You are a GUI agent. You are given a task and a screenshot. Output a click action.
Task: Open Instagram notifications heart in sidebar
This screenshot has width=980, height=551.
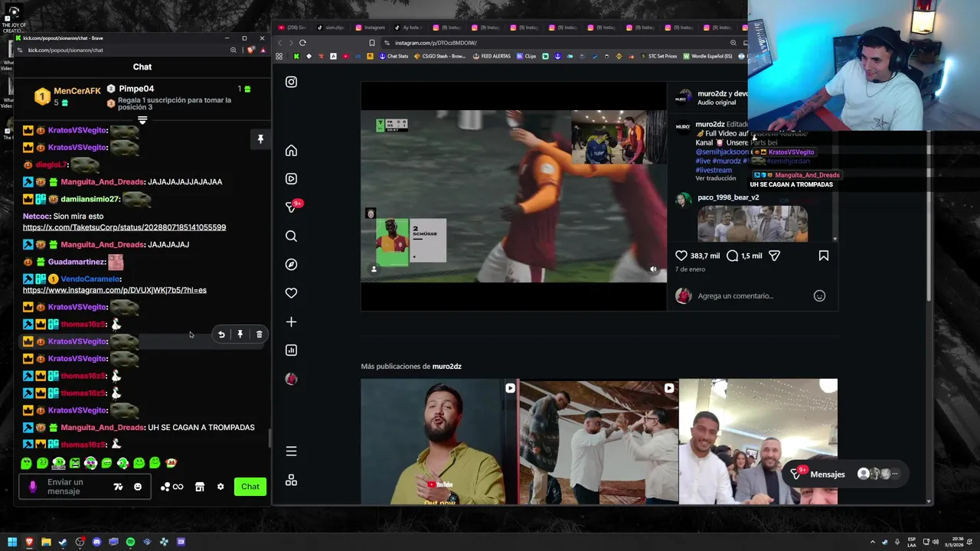click(x=291, y=293)
